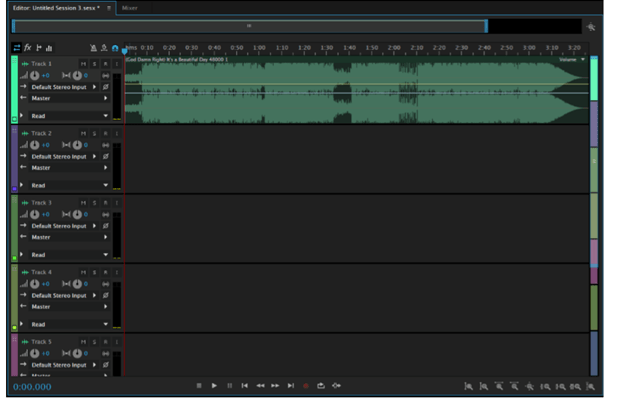618x407 pixels.
Task: Click the zoom icon beside navigator bar
Action: click(590, 27)
